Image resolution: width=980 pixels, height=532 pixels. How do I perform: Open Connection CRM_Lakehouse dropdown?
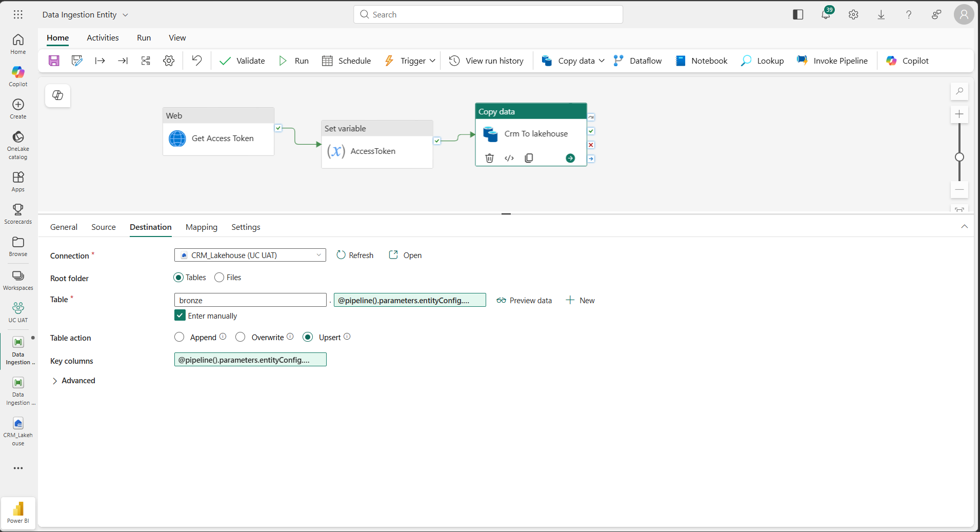[250, 255]
